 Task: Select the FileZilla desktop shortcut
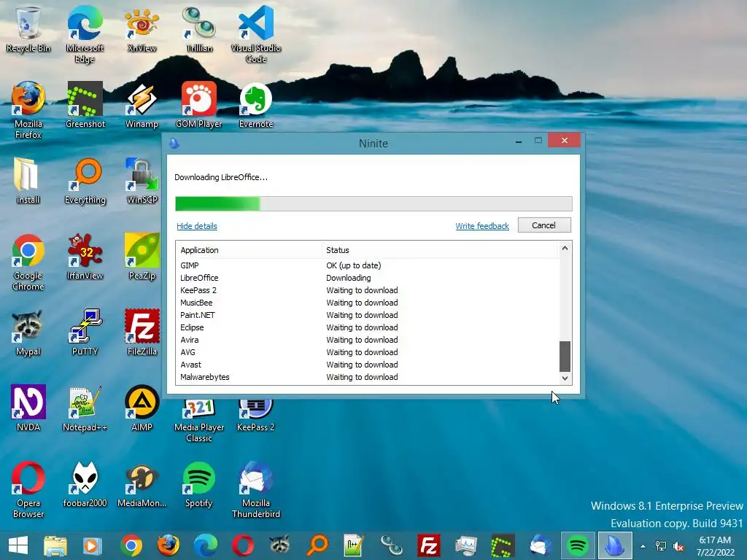(x=142, y=332)
